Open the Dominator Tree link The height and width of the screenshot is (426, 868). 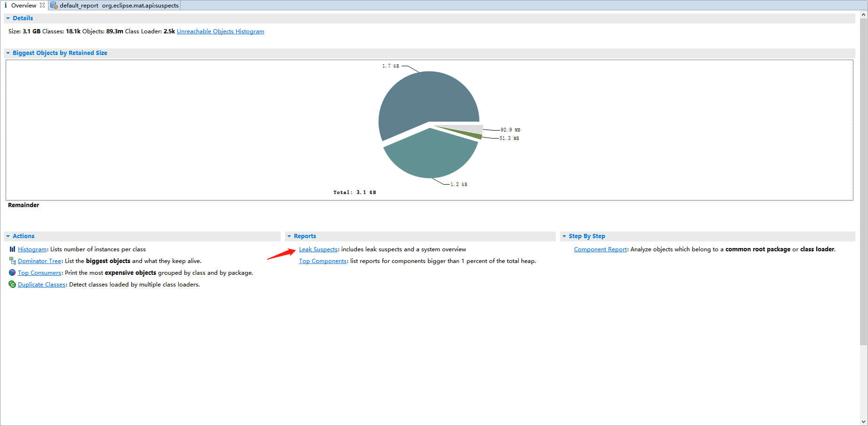click(39, 261)
